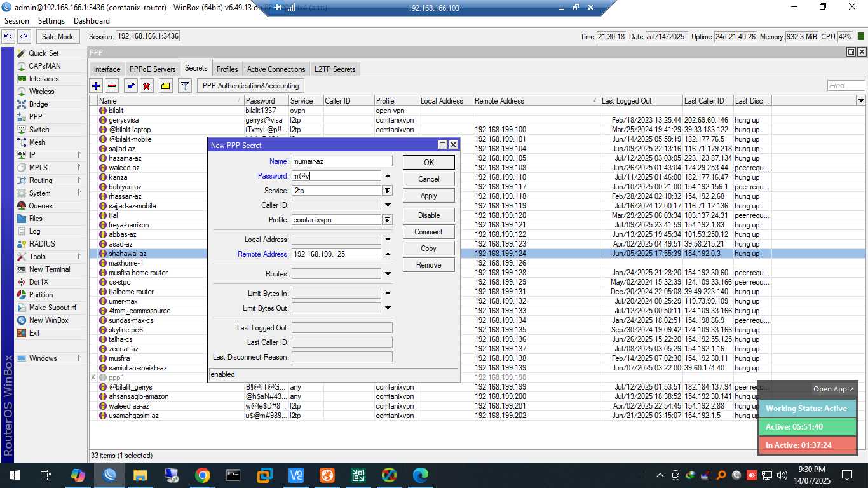Open Bridge in sidebar

(38, 104)
